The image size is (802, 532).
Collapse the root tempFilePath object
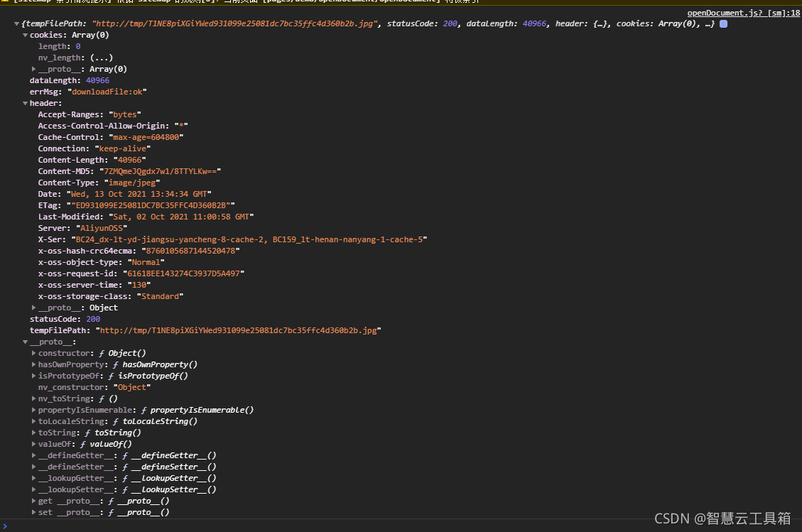[17, 24]
